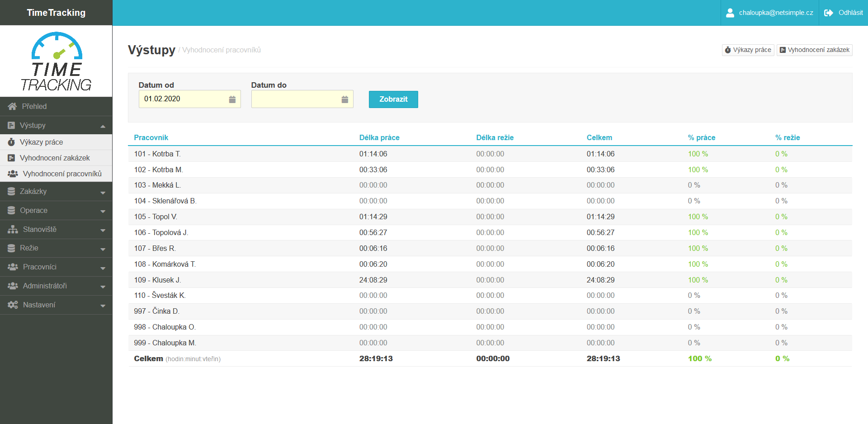Click the icon beside sidebar Vyhodnocení zakázek
This screenshot has height=424, width=868.
[11, 158]
